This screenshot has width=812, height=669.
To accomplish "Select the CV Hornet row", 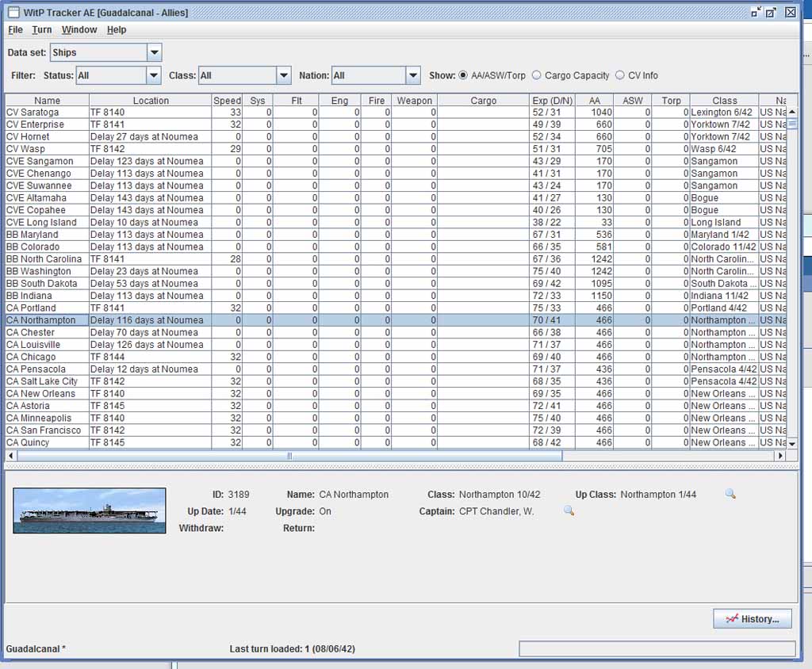I will click(396, 136).
